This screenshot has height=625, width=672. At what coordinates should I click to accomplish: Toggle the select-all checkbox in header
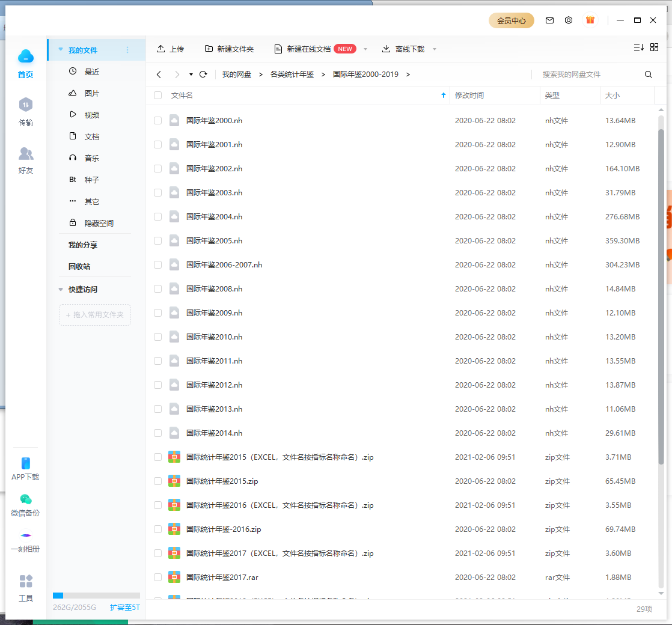coord(157,95)
